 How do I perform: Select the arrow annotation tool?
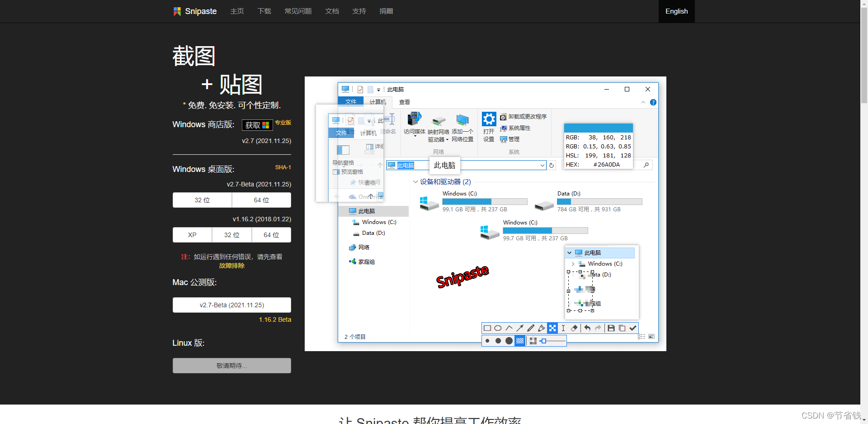(x=520, y=328)
